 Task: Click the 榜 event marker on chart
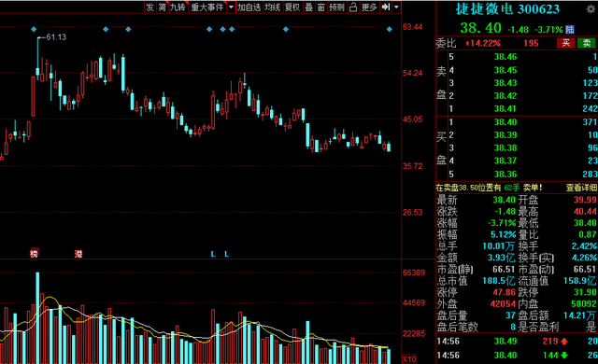point(34,254)
